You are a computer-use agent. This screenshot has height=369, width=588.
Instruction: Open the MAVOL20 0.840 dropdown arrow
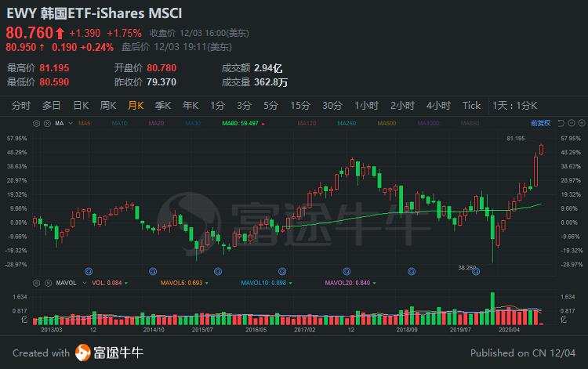pyautogui.click(x=374, y=283)
